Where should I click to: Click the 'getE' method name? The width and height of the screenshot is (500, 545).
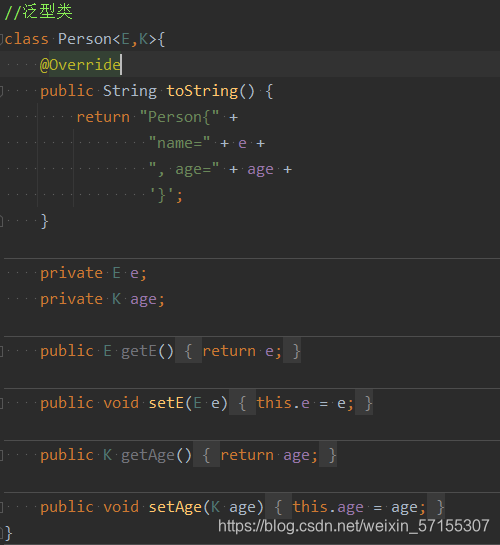tap(139, 351)
